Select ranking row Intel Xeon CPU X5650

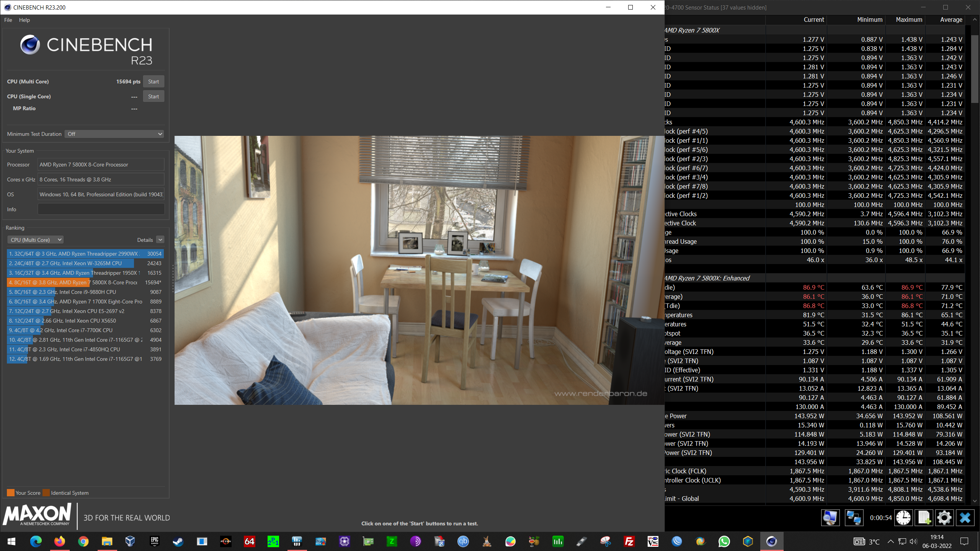click(x=85, y=321)
